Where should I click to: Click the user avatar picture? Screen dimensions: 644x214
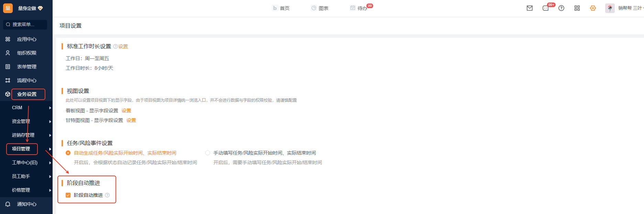(610, 8)
